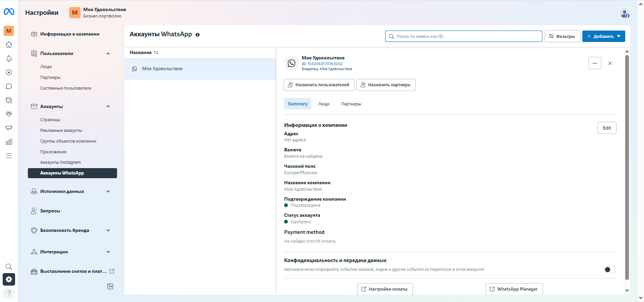Click Edit for company information
This screenshot has height=302, width=644.
606,128
